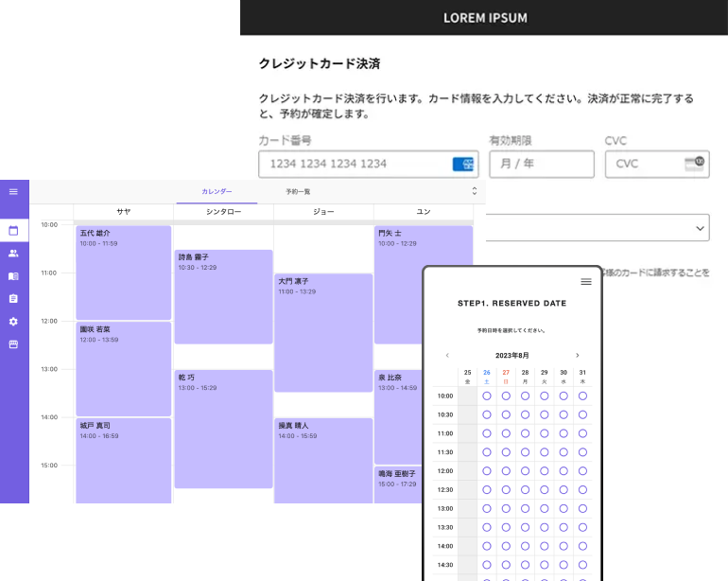Viewport: 728px width, 581px height.
Task: Pick the 12:00 slot on Thursday 31
Action: 582,470
